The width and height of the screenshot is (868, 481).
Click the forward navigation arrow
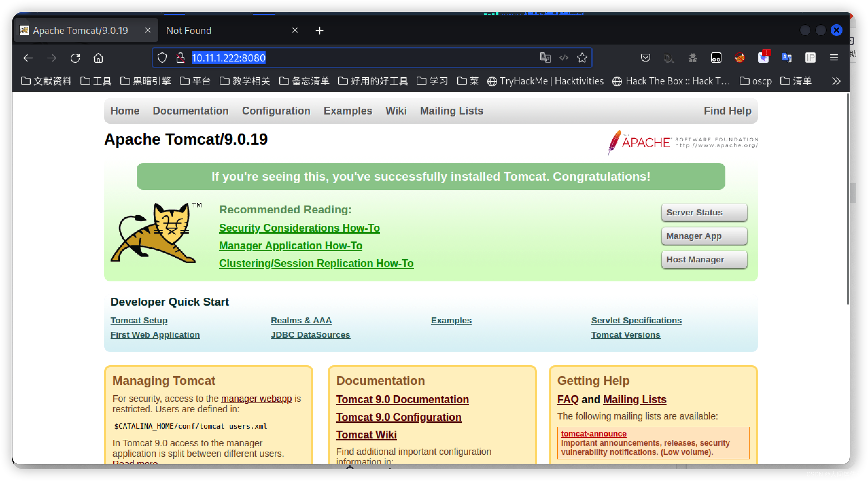pos(52,58)
